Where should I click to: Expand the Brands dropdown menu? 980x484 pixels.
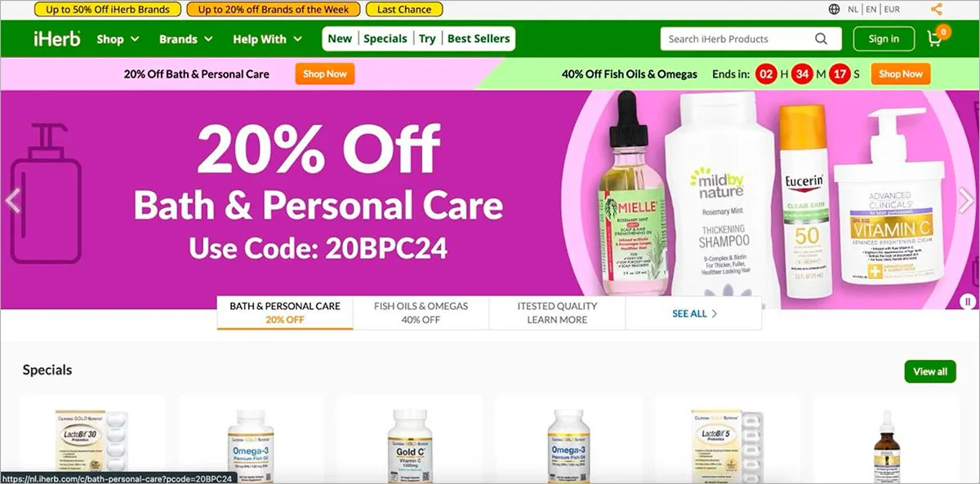[186, 38]
